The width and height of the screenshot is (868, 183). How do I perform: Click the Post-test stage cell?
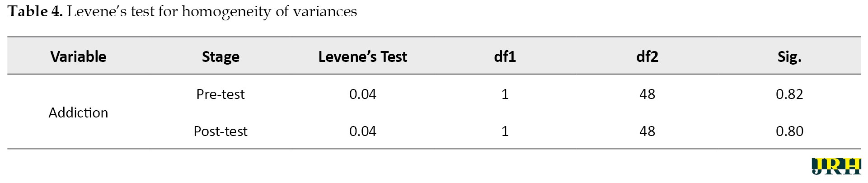(x=221, y=131)
